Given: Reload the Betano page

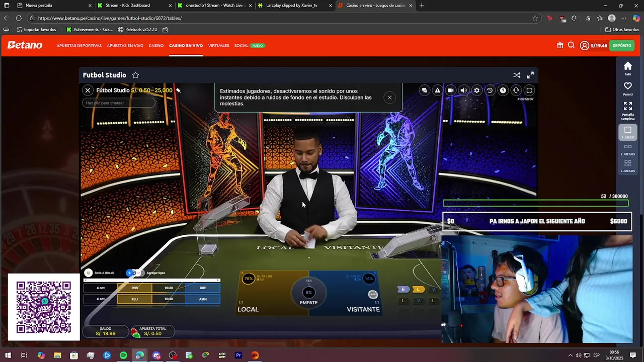Looking at the screenshot, I should (19, 18).
